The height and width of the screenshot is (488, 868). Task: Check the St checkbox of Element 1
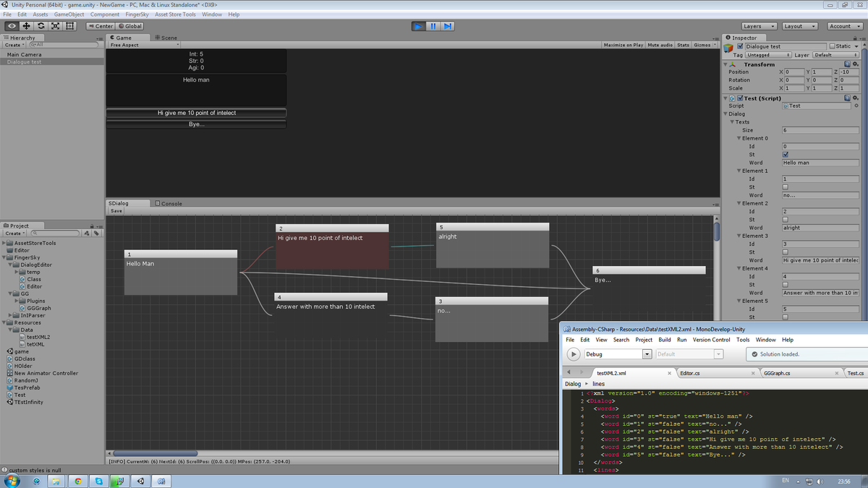(786, 187)
